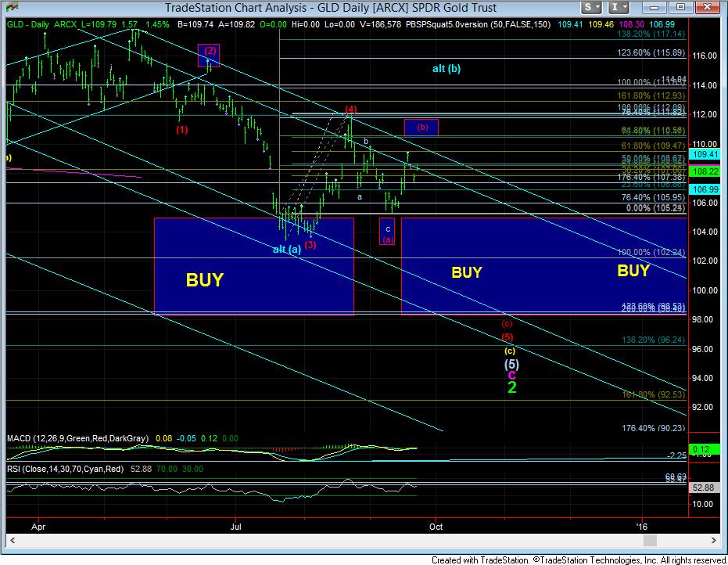Click the red (4) wave label
This screenshot has height=565, width=728.
point(350,110)
